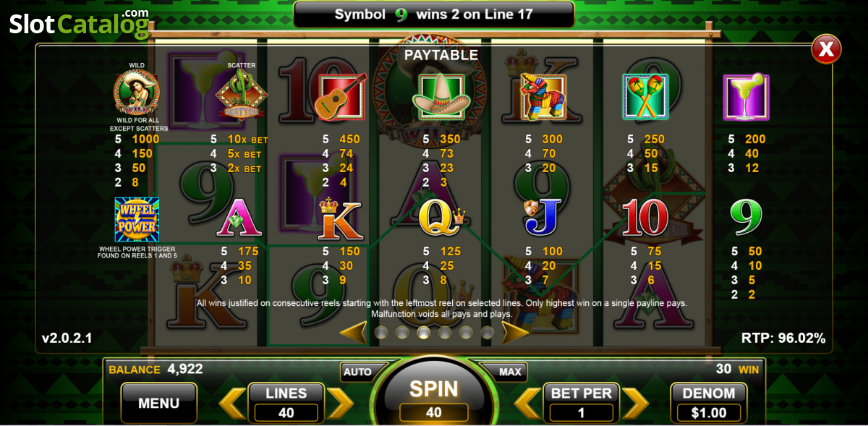
Task: Click the Wild lady symbol icon
Action: [x=137, y=93]
